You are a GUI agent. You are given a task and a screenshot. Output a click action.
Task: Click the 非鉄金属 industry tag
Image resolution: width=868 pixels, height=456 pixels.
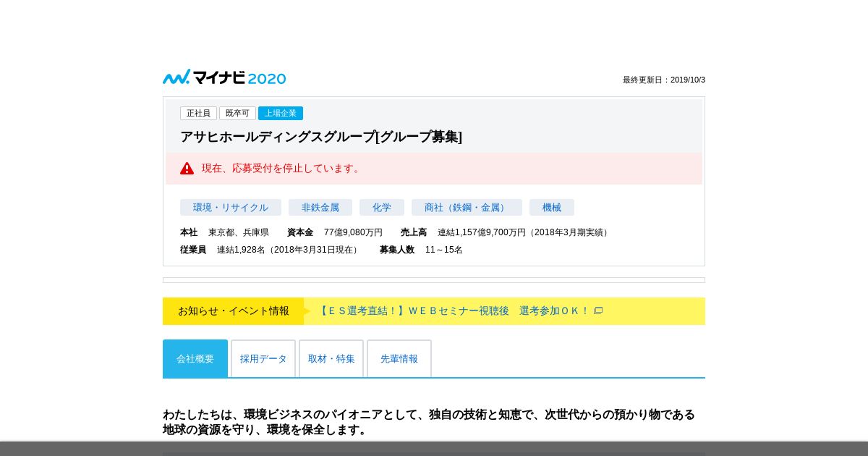tap(320, 208)
